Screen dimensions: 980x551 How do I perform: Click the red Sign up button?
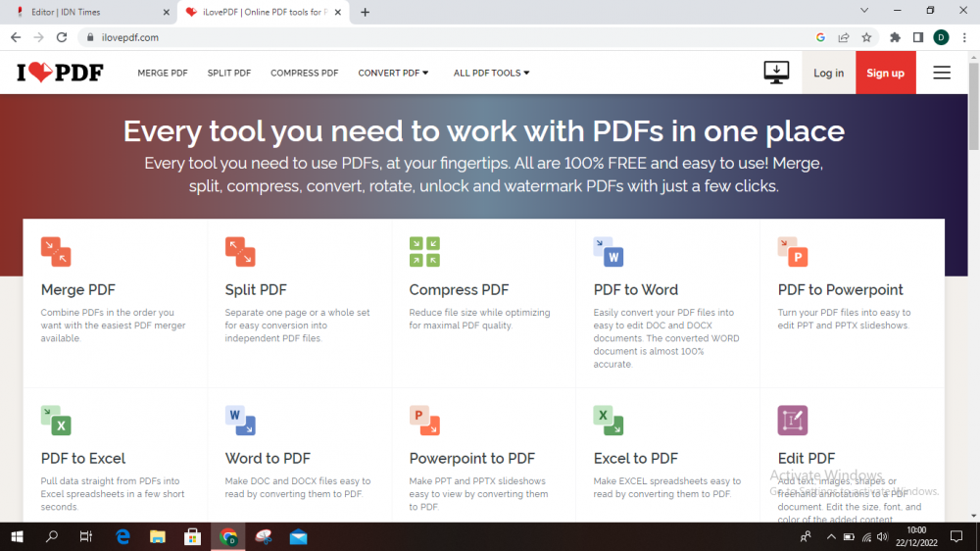(x=886, y=73)
